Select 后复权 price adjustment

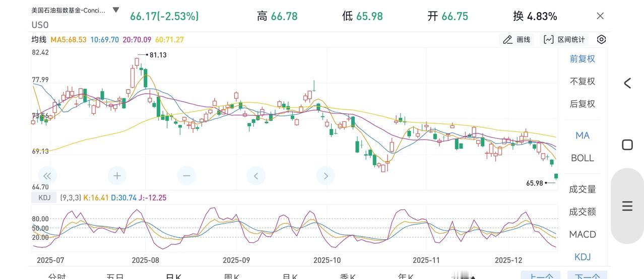click(x=583, y=104)
